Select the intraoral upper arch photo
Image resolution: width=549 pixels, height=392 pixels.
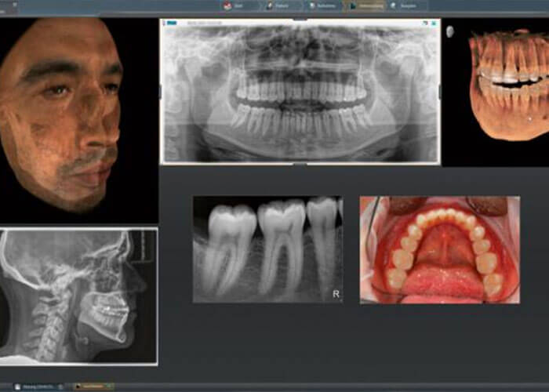coord(439,249)
